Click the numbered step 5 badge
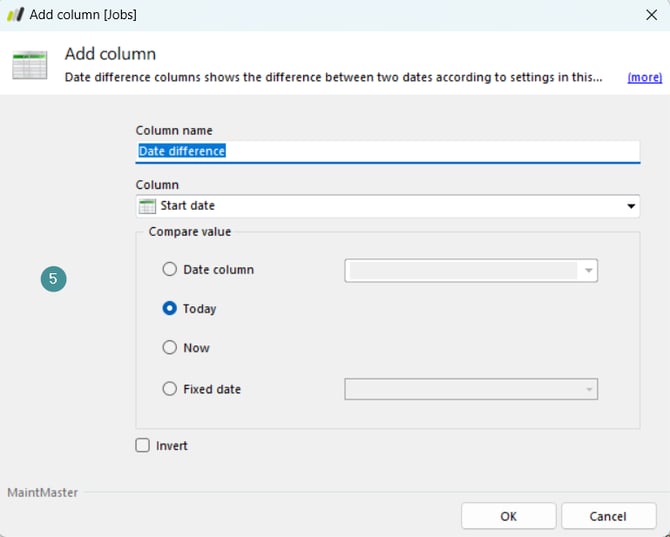670x537 pixels. pyautogui.click(x=53, y=279)
